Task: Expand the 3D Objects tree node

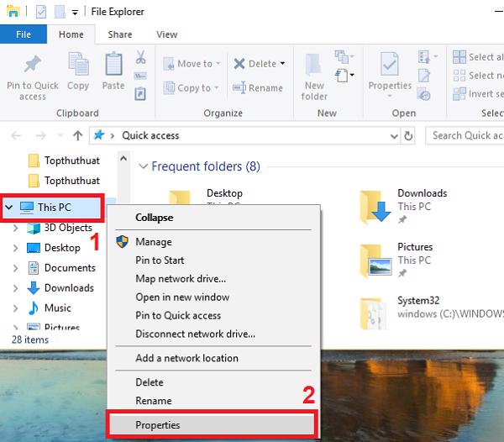Action: point(16,228)
